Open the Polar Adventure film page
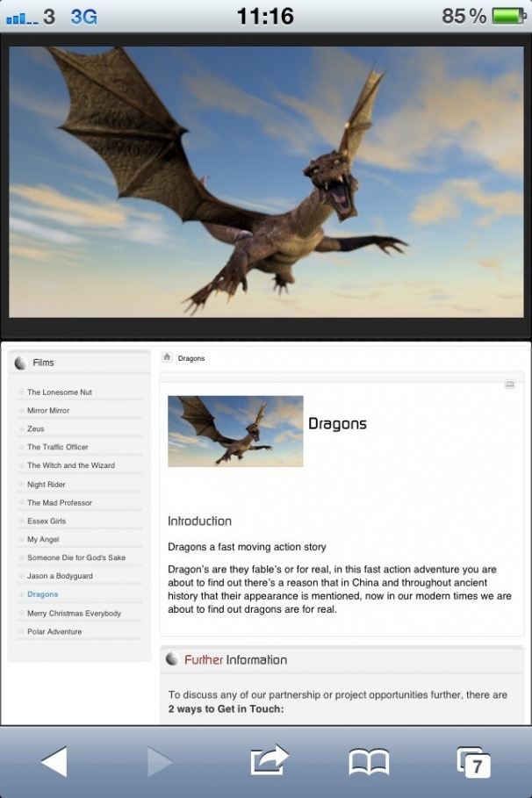The height and width of the screenshot is (798, 532). (54, 632)
